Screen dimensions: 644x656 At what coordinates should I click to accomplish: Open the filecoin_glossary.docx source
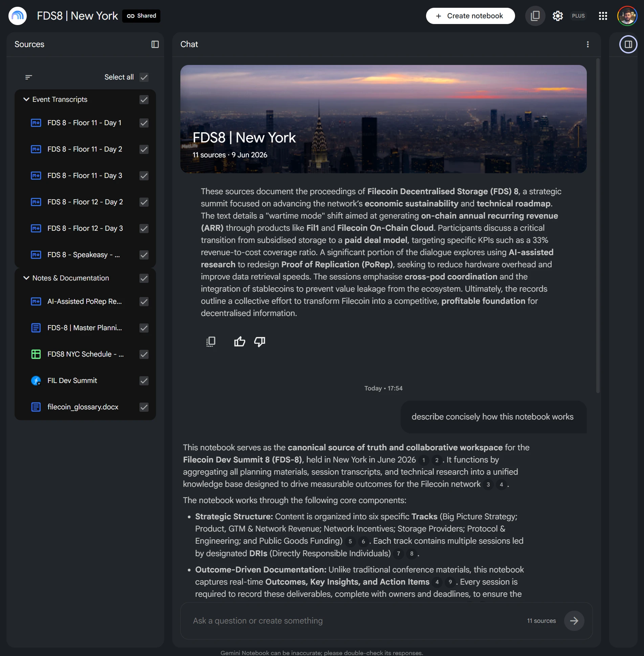(x=83, y=407)
